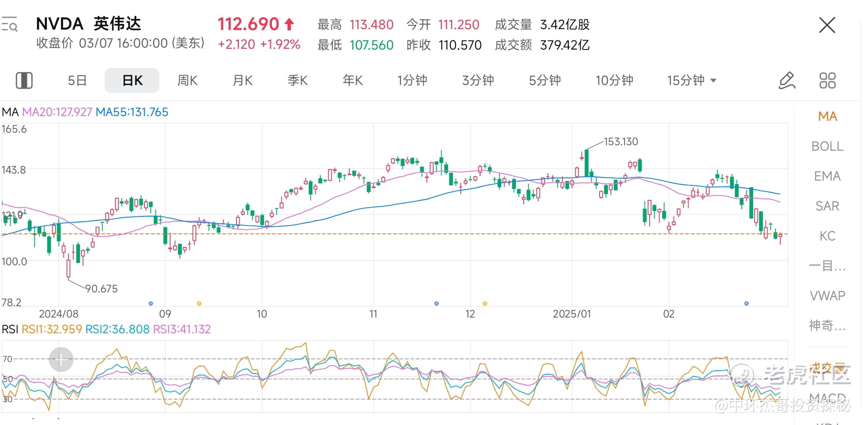Screen dimensions: 868x425
Task: Click the current price 112.690
Action: pos(248,24)
